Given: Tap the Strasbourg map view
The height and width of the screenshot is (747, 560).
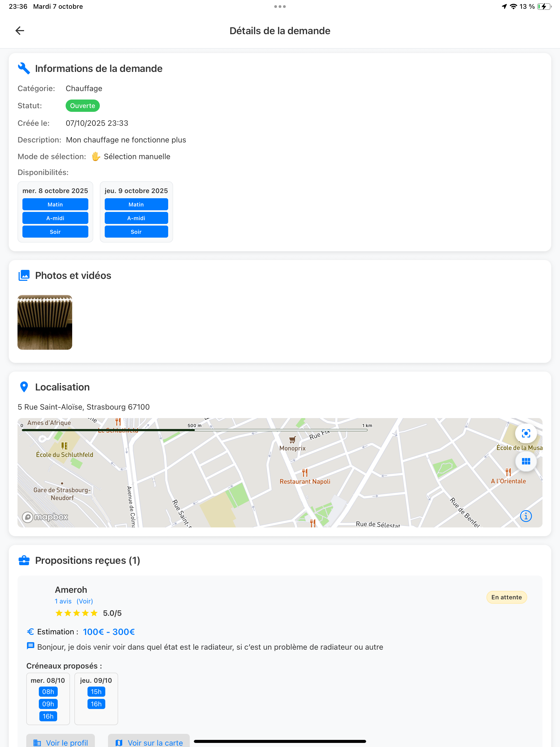Looking at the screenshot, I should click(280, 473).
